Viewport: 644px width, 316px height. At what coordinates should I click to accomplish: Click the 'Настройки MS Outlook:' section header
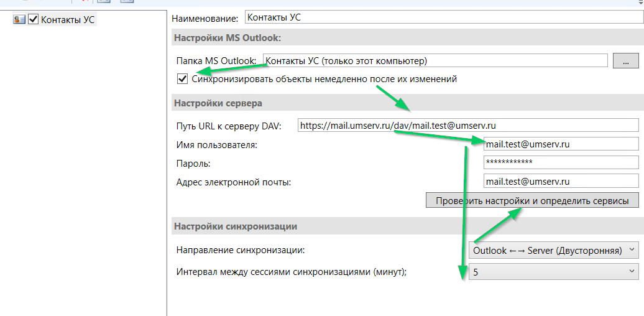click(x=228, y=38)
